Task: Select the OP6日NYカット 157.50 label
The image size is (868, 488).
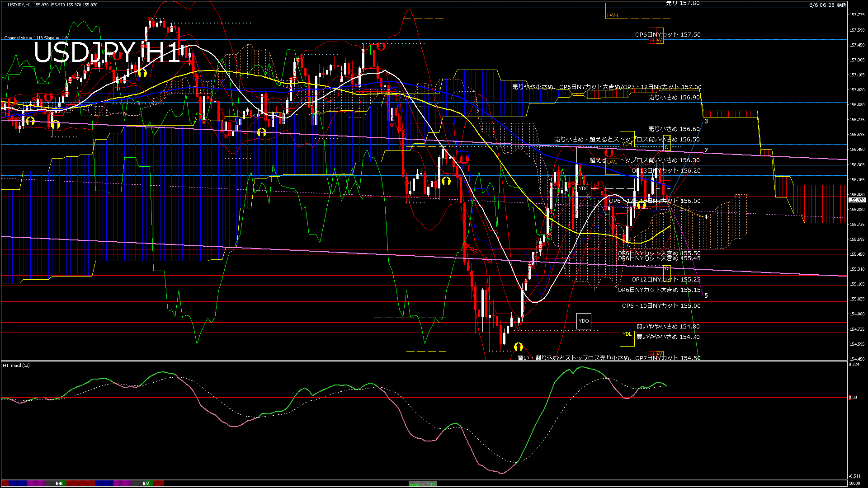Action: [668, 34]
